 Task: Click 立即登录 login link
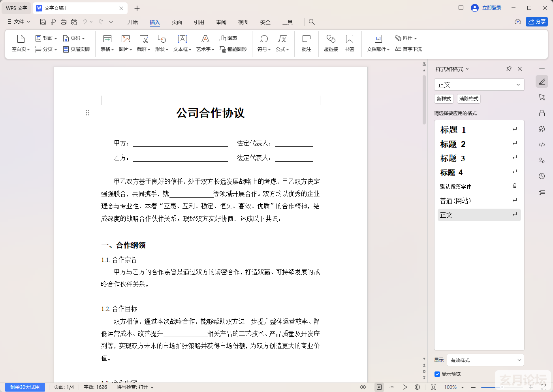pos(492,8)
